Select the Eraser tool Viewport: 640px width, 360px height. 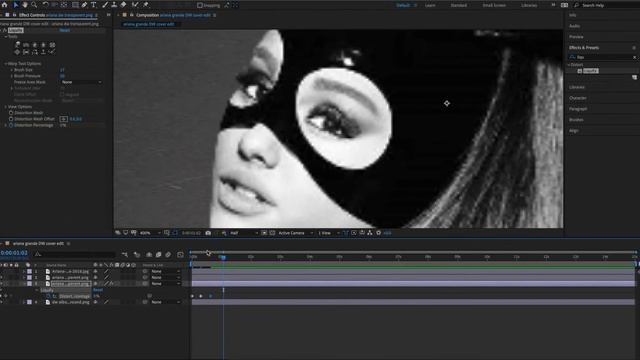tap(123, 5)
